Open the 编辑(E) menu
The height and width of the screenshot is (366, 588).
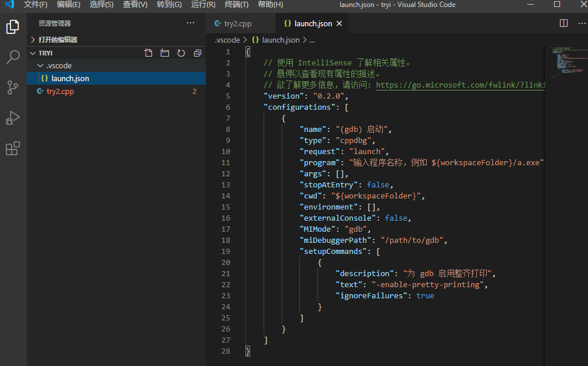pos(68,5)
